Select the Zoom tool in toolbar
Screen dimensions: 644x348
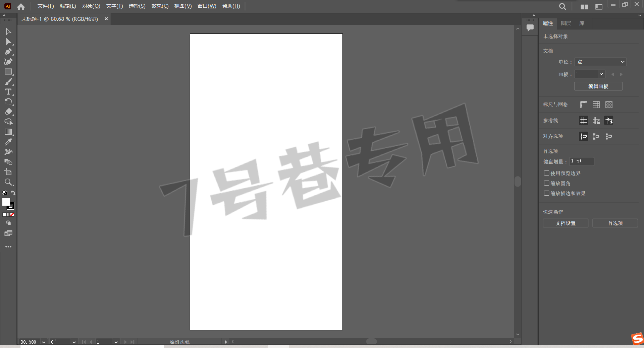(8, 182)
